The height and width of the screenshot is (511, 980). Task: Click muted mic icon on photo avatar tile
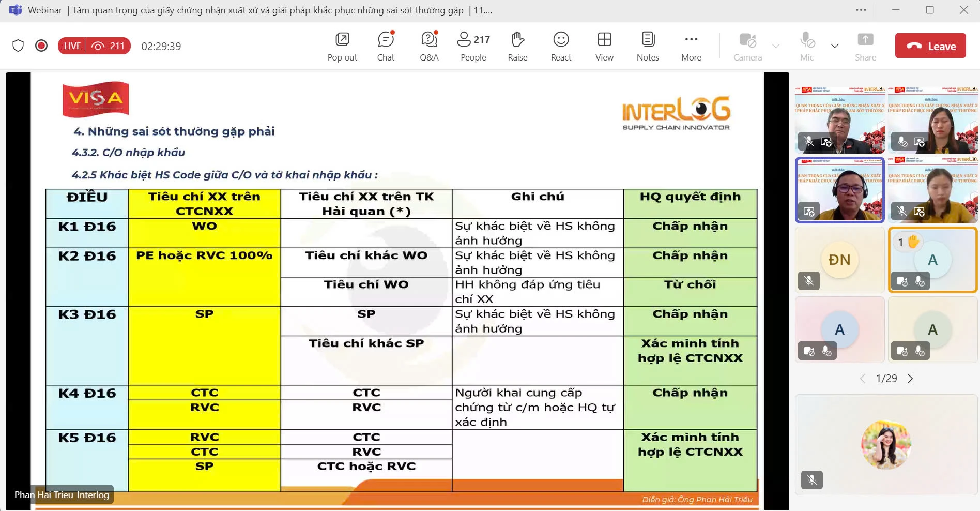click(812, 480)
